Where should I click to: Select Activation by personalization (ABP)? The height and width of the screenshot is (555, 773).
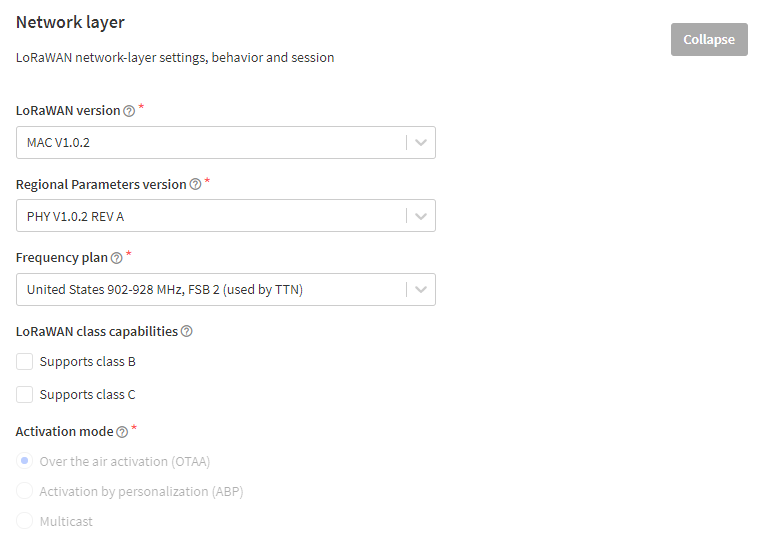click(25, 491)
